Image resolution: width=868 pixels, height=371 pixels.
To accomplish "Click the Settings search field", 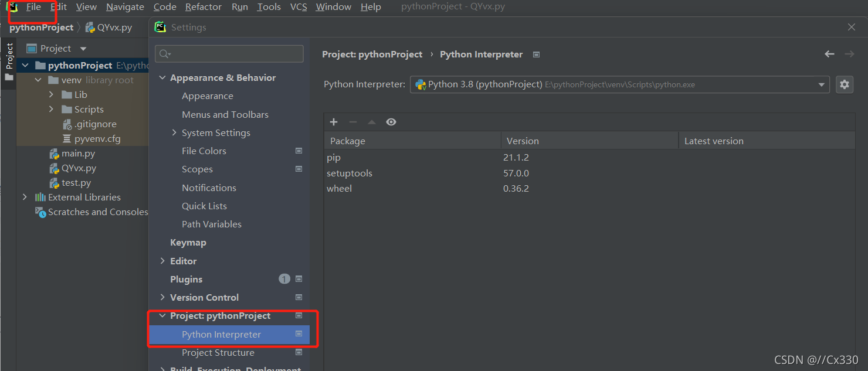I will point(229,54).
